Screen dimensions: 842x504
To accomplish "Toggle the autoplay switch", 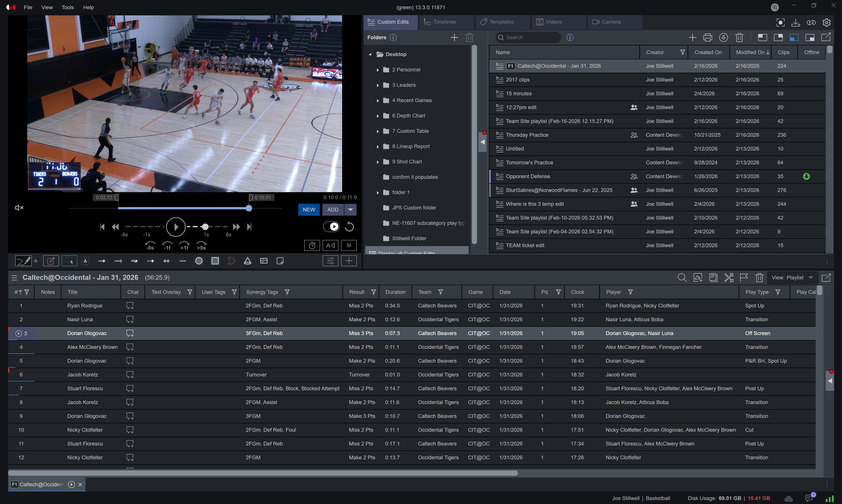I will coord(331,227).
